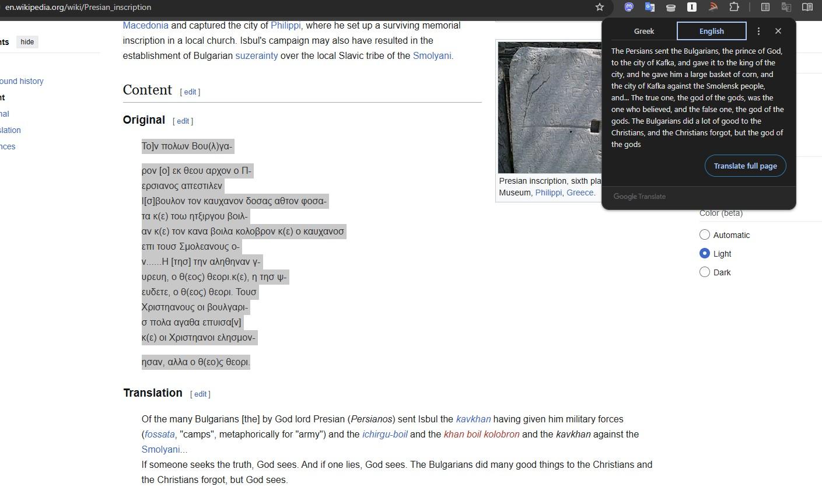Select the Dark color option

(705, 272)
